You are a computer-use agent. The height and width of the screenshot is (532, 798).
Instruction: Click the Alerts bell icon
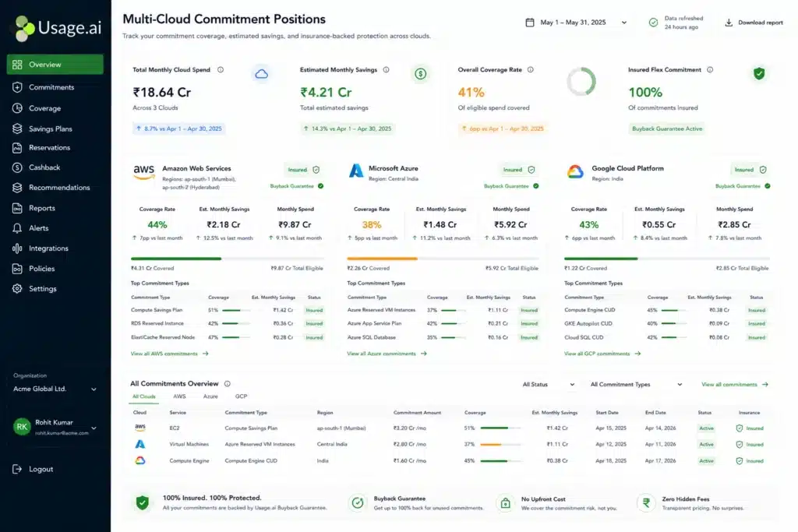click(x=17, y=228)
